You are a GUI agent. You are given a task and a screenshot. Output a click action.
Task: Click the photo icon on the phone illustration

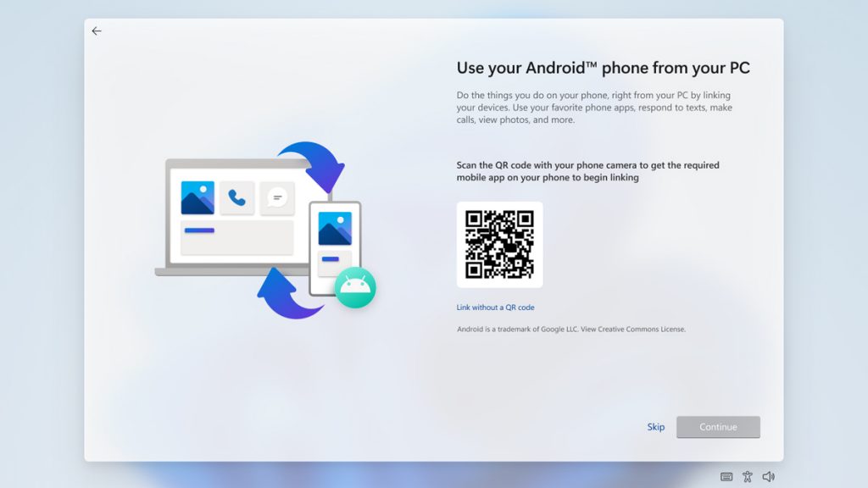(335, 229)
